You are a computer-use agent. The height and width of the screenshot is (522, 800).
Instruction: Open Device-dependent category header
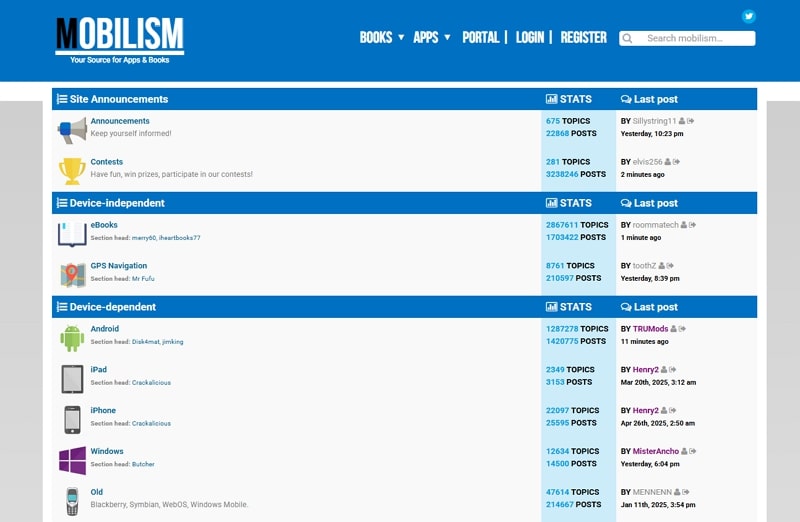tap(113, 307)
